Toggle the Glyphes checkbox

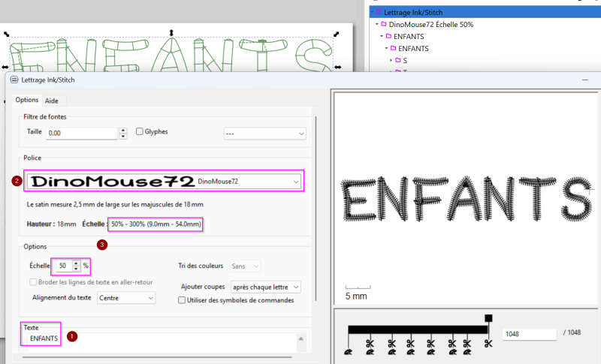tap(140, 131)
